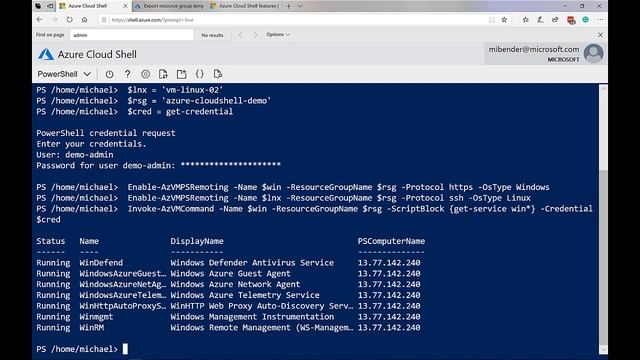Viewport: 640px width, 360px height.
Task: Click the share page icon
Action: coord(555,20)
